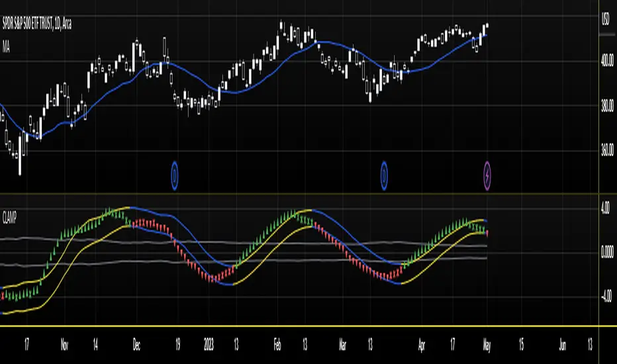Select the Feb date on time axis

(278, 345)
